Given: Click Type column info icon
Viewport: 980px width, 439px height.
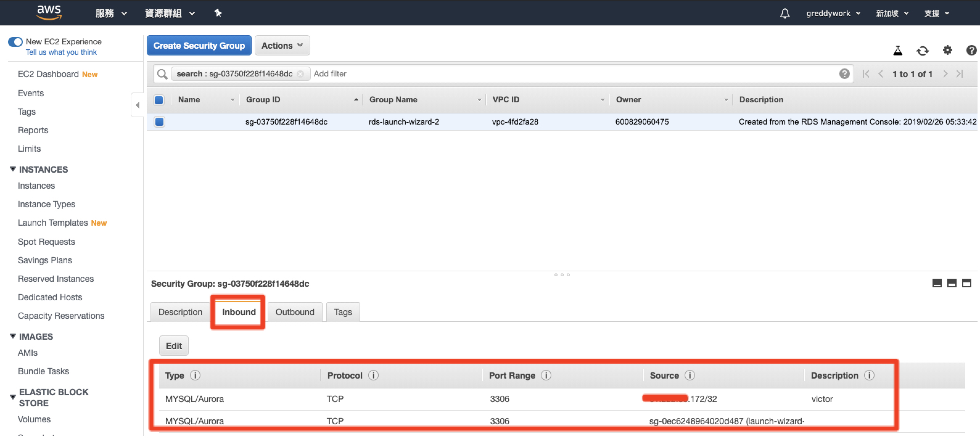Looking at the screenshot, I should pos(195,375).
